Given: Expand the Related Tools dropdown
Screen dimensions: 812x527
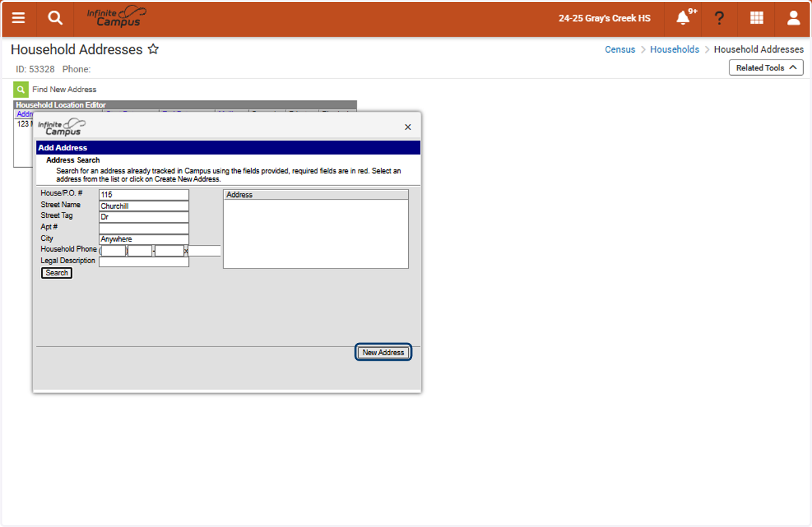Looking at the screenshot, I should pyautogui.click(x=766, y=68).
